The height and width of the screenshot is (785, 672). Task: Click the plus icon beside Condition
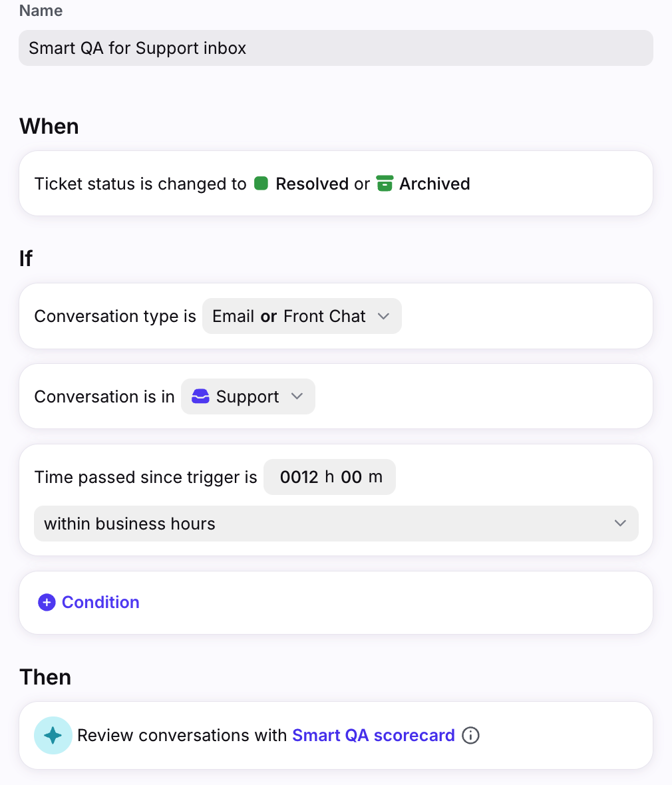pyautogui.click(x=47, y=603)
